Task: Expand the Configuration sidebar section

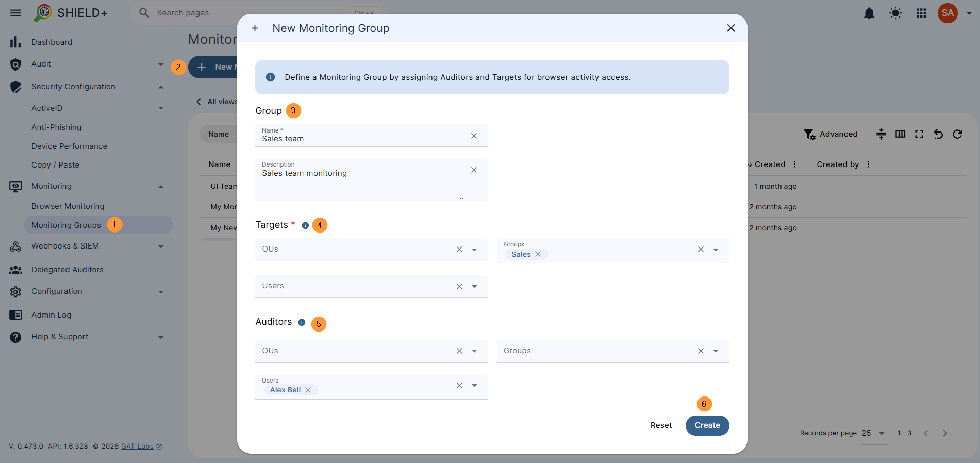Action: [161, 292]
